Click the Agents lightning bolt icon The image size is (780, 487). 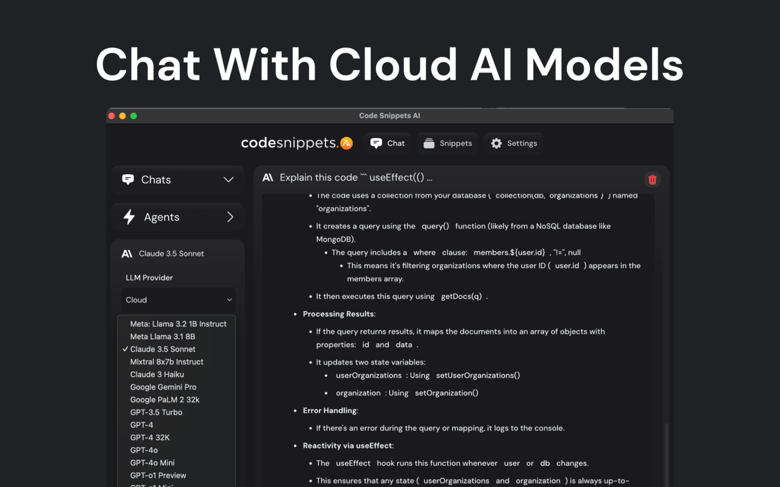pyautogui.click(x=129, y=217)
